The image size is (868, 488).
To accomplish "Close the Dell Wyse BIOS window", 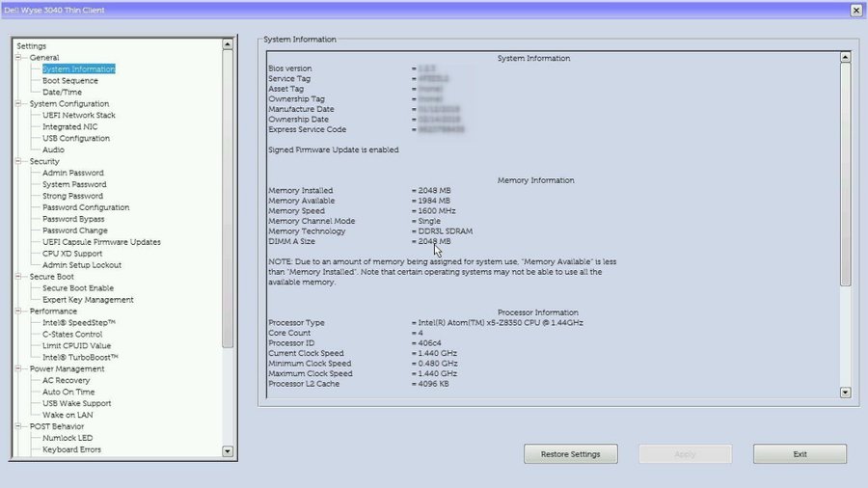I will point(855,10).
